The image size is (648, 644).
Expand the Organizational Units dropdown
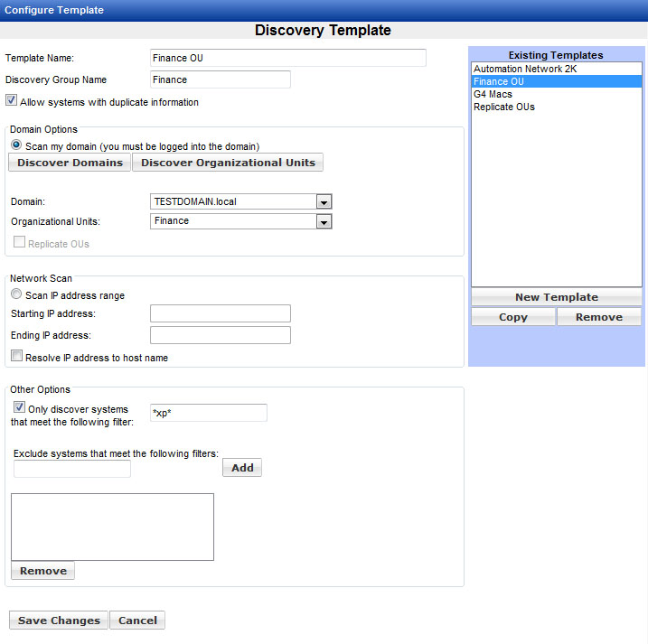pyautogui.click(x=324, y=221)
